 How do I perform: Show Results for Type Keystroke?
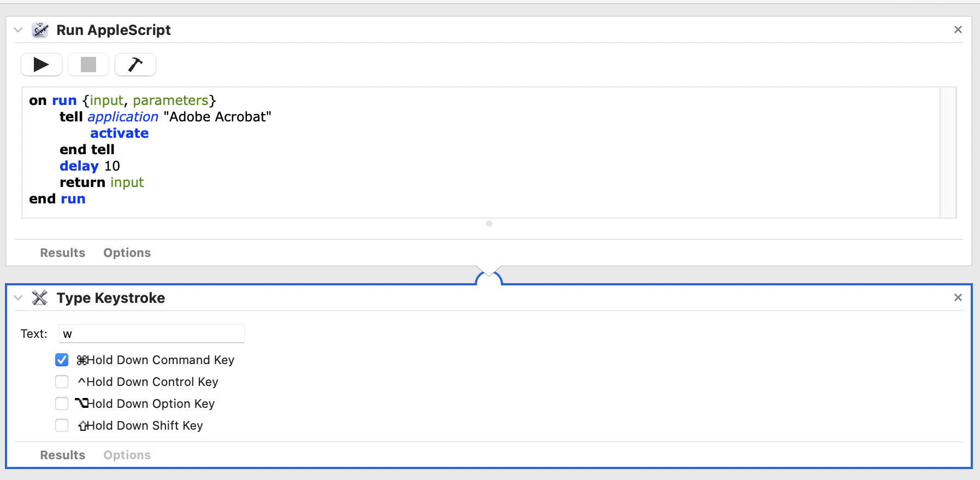coord(62,455)
